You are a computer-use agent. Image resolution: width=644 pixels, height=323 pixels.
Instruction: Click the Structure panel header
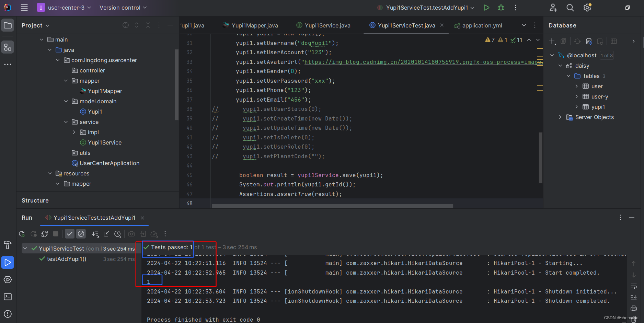pos(35,200)
